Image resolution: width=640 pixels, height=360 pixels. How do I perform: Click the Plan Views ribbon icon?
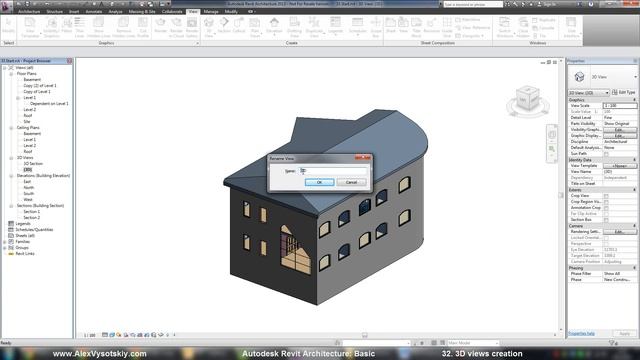[x=255, y=28]
